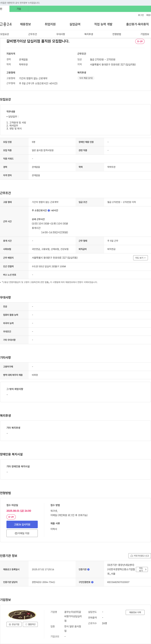Screen dimensions: 151x644
Task: Click 한식 일반 음식점업 industry text
Action: 73,628
